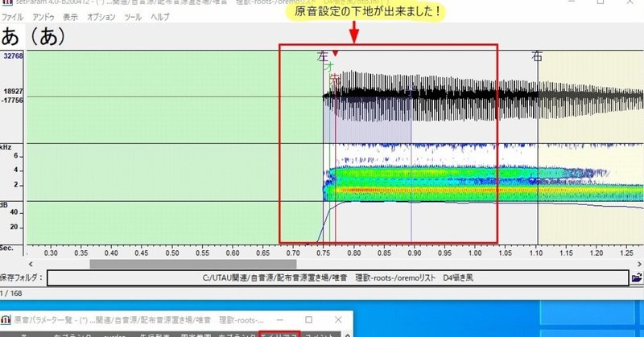Viewport: 644px width, 337px height.
Task: Open the ツール menu
Action: click(133, 17)
